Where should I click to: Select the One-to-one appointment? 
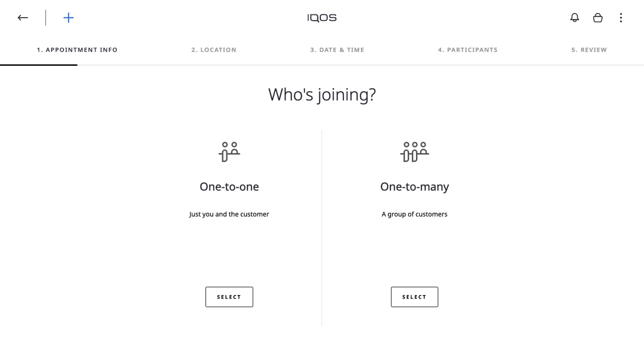click(x=229, y=297)
